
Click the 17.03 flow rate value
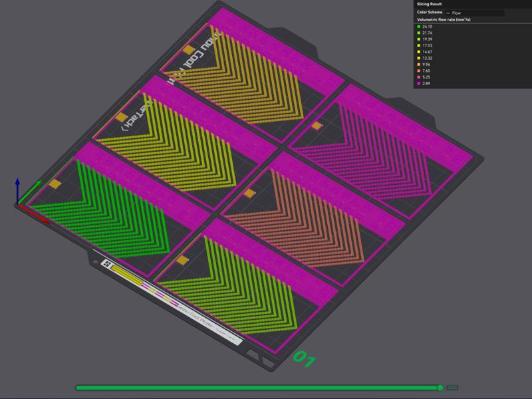(x=427, y=45)
